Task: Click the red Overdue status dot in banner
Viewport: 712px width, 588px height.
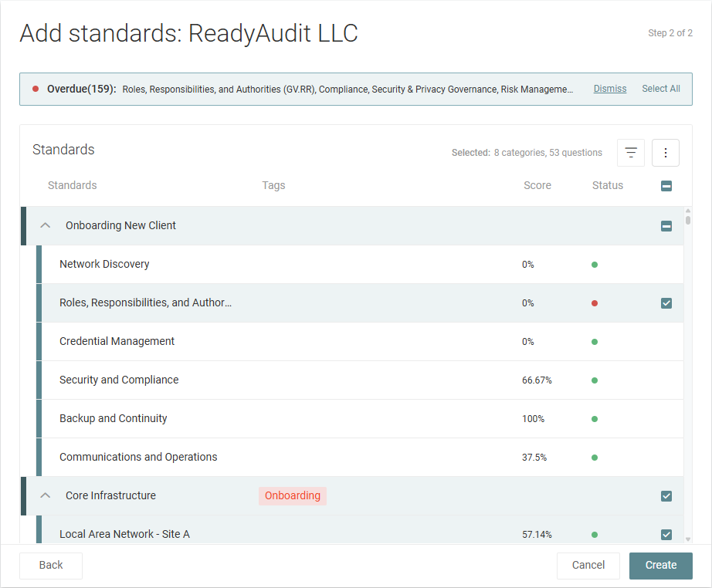Action: coord(36,89)
